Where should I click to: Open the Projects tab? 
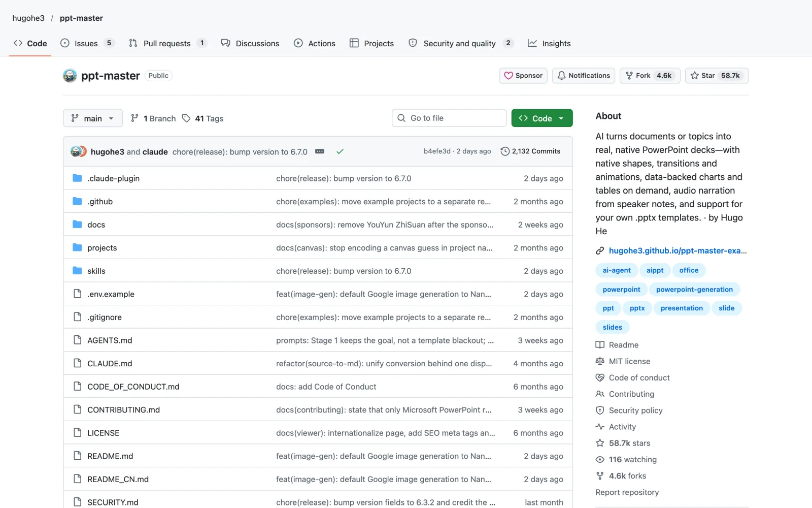click(372, 43)
